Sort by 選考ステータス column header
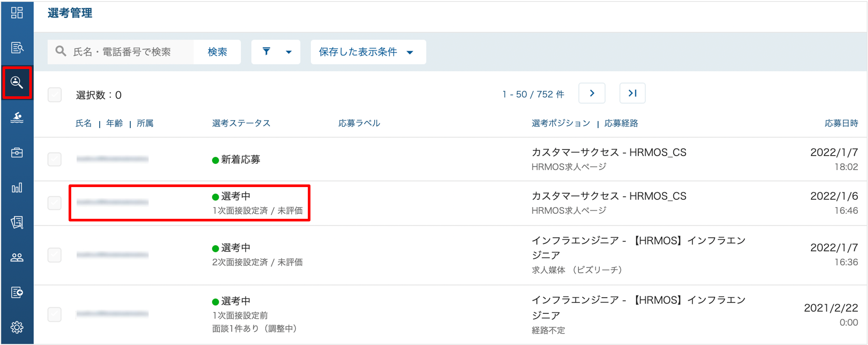The width and height of the screenshot is (868, 345). point(241,123)
